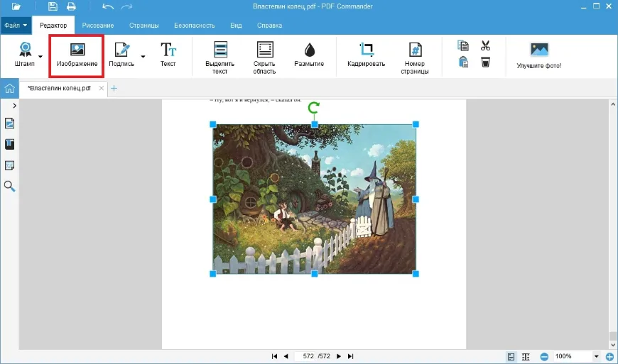Image resolution: width=618 pixels, height=364 pixels.
Task: Open Улучшите фото! photo enhancer
Action: pos(539,55)
